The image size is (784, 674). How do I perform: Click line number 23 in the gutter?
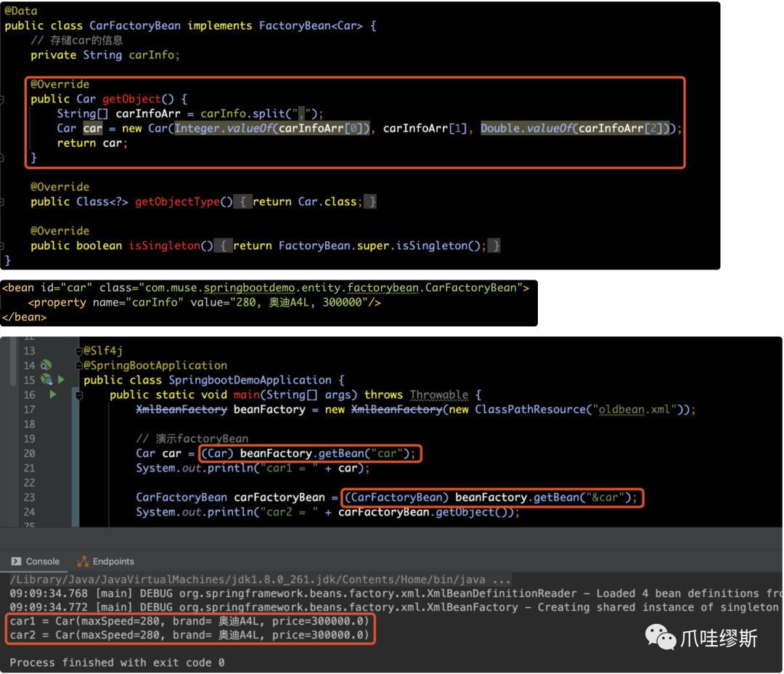(30, 498)
